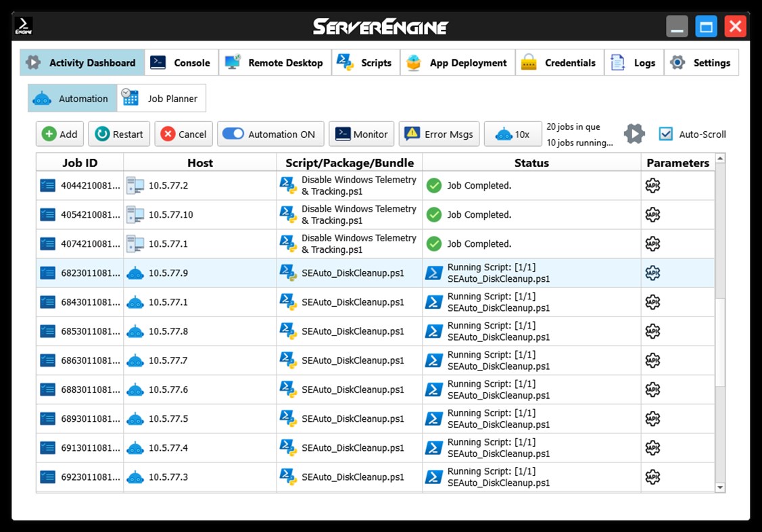Viewport: 762px width, 532px height.
Task: Click the Monitor button
Action: click(361, 134)
